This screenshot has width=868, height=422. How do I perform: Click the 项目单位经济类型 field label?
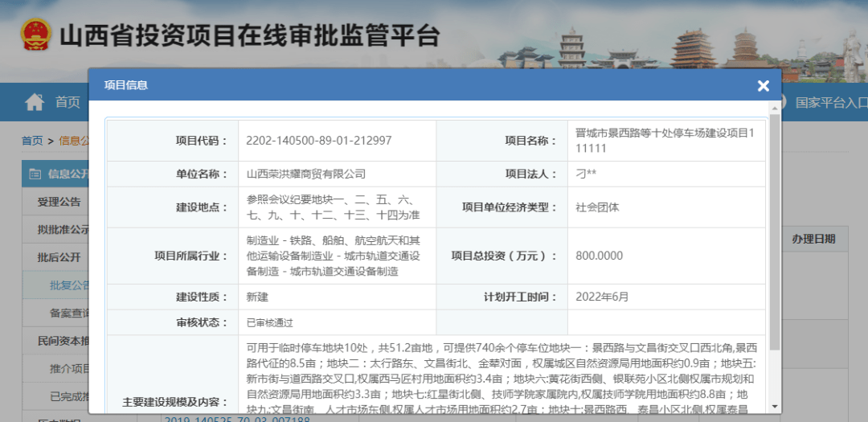pyautogui.click(x=510, y=207)
